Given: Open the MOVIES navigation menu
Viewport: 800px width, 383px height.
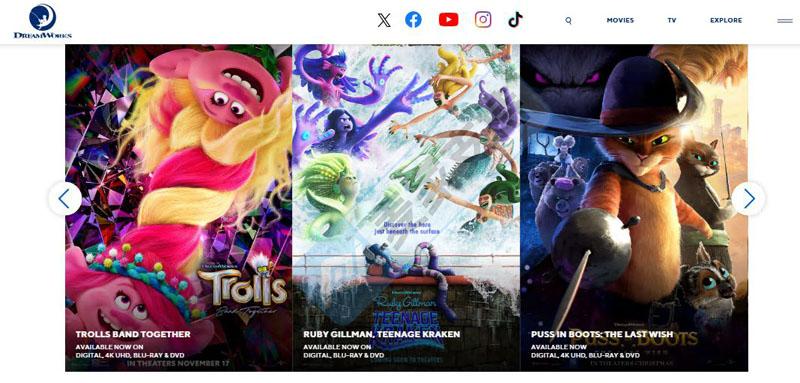Looking at the screenshot, I should (x=620, y=20).
